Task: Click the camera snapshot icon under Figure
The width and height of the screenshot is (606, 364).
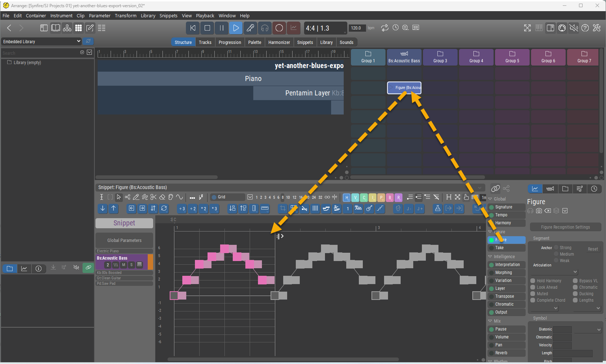Action: (x=539, y=211)
